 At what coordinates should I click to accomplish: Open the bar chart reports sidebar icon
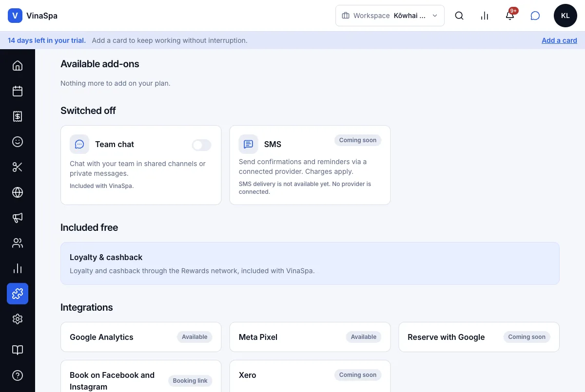pos(18,268)
